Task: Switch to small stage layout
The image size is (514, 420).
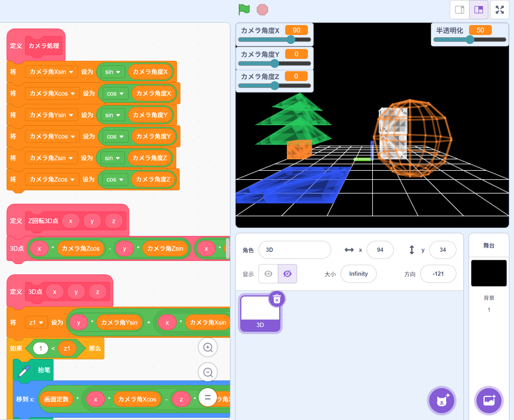Action: click(x=459, y=10)
